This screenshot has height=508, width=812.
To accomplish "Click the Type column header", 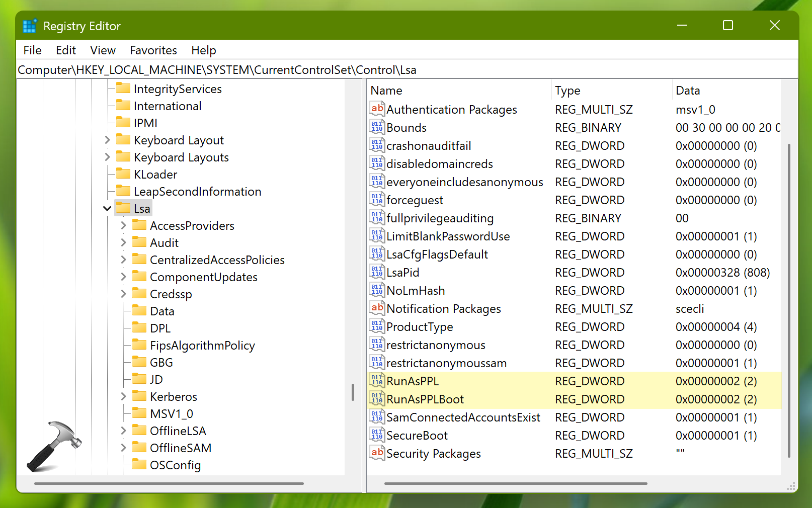I will 567,91.
